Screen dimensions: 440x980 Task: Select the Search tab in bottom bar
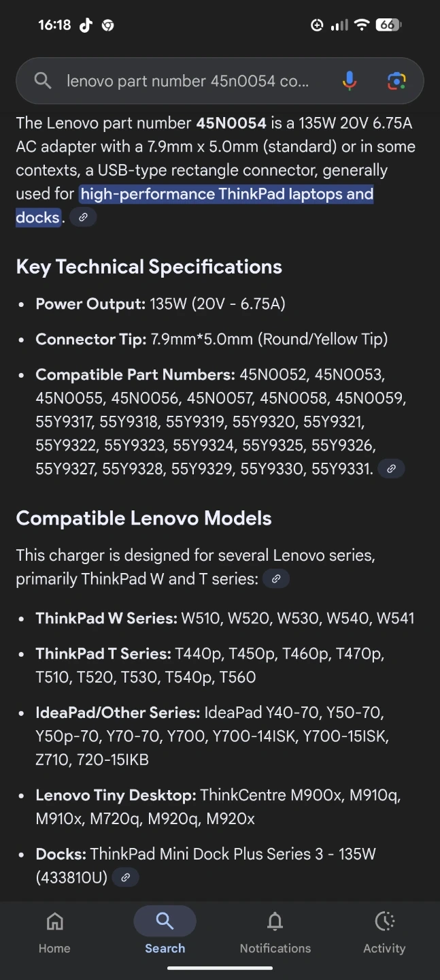[x=165, y=932]
